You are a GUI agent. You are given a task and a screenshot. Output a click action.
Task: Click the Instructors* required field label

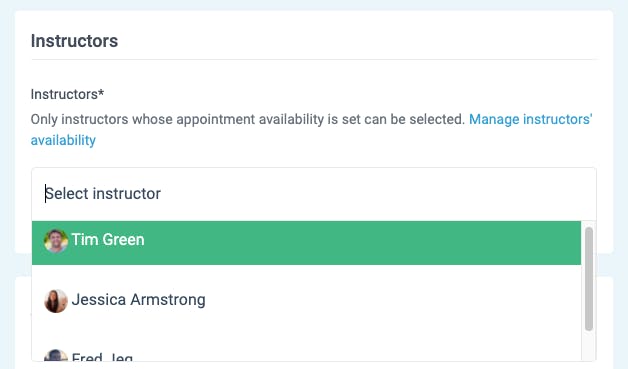tap(67, 94)
